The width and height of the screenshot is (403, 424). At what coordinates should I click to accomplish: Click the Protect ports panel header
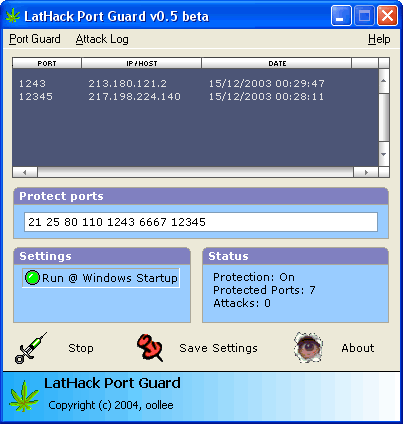click(x=201, y=196)
